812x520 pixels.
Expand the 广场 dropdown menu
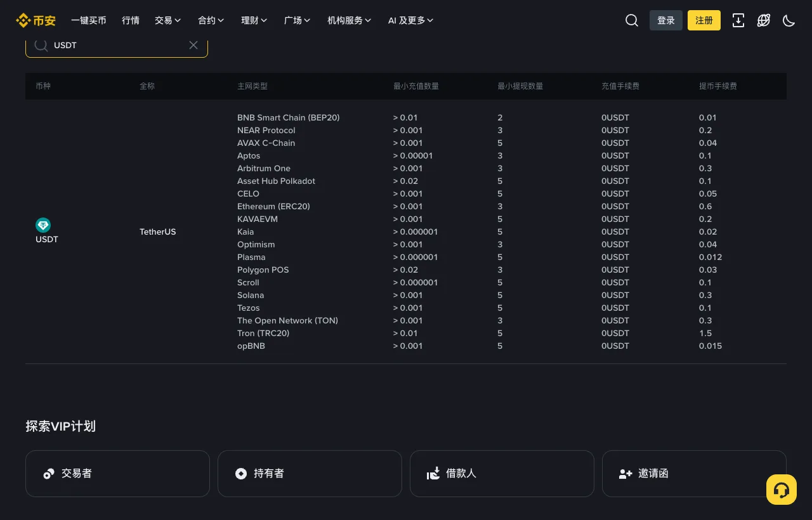pos(298,20)
